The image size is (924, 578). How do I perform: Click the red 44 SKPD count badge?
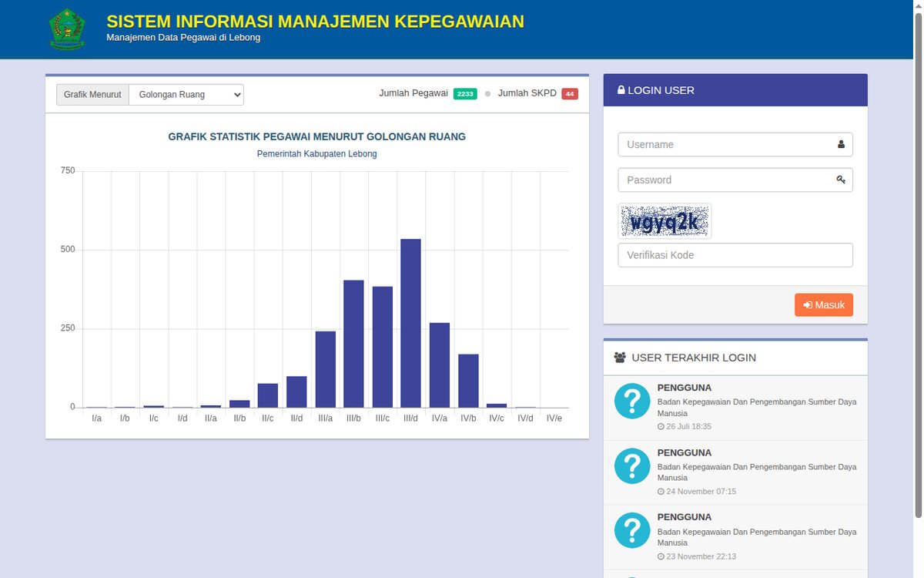(570, 94)
